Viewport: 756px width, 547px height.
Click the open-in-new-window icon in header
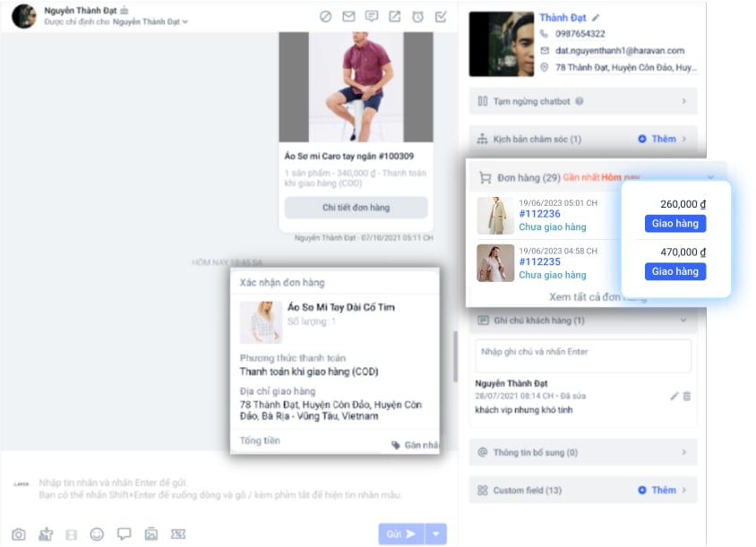click(x=395, y=16)
